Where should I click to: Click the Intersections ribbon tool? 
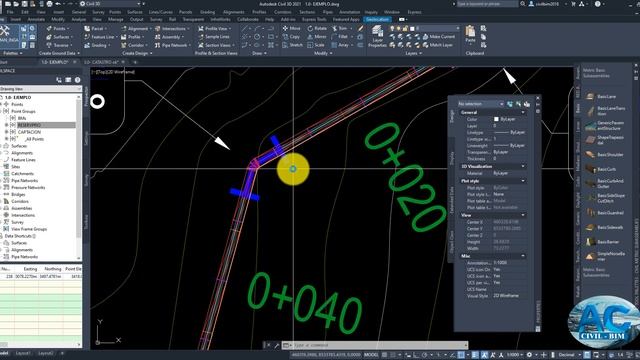[x=172, y=29]
